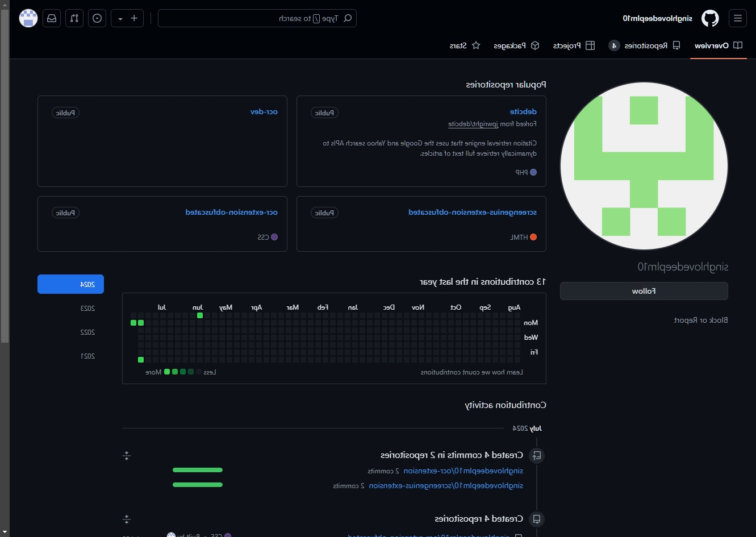This screenshot has width=756, height=537.
Task: Switch to the Overview tab
Action: 719,45
